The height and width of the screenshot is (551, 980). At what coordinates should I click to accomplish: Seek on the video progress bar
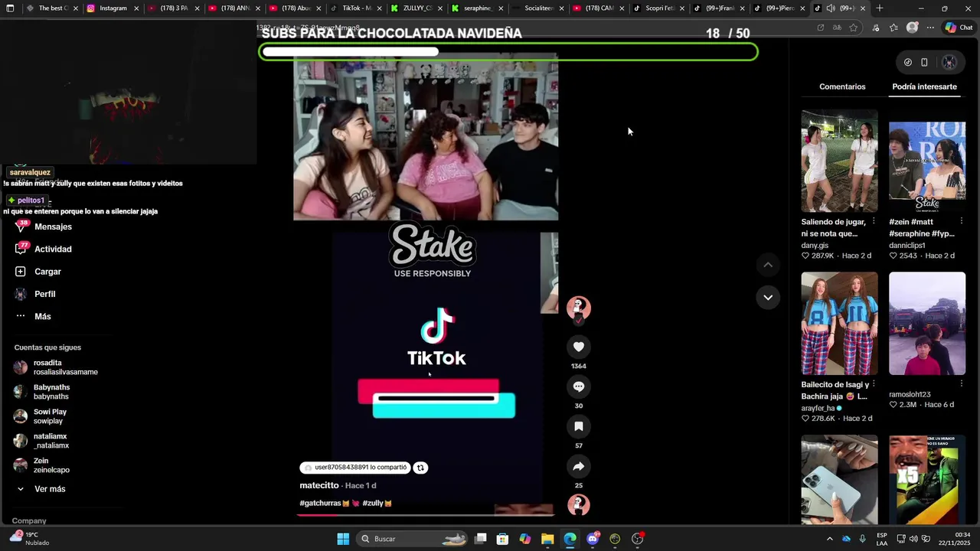(x=425, y=515)
